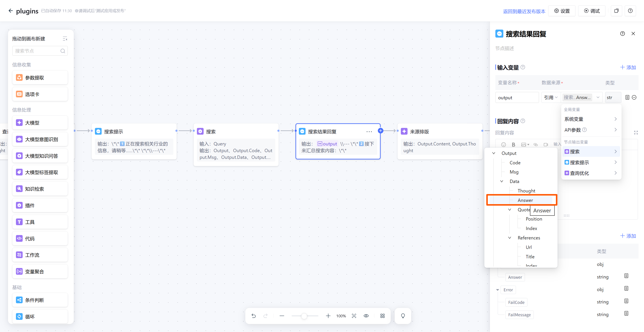Click the plus connector on 搜索结果回复 node
Viewport: 644px width, 332px height.
pos(380,131)
